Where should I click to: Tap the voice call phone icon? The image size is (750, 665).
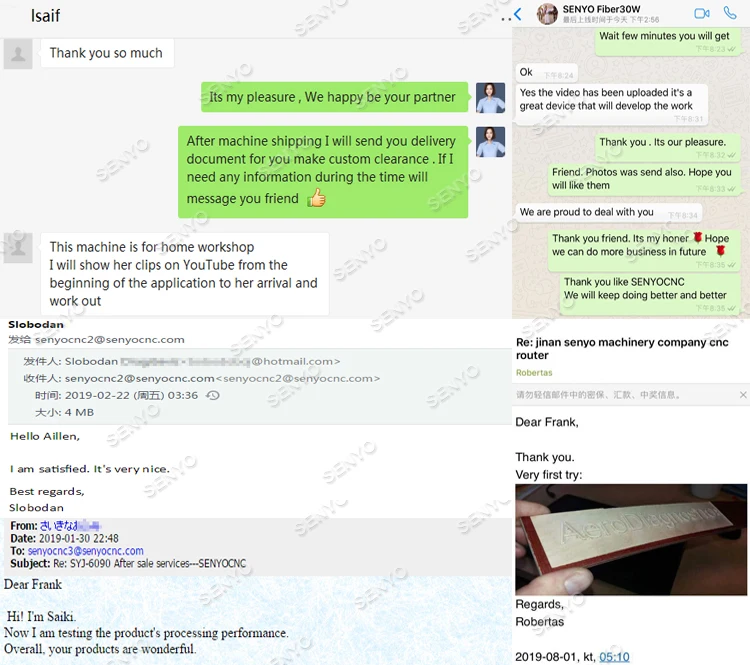[x=730, y=13]
